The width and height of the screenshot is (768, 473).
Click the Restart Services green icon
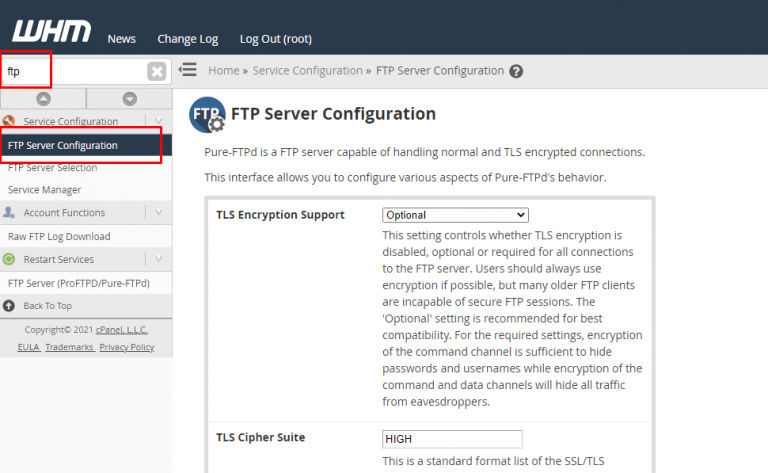[x=10, y=259]
